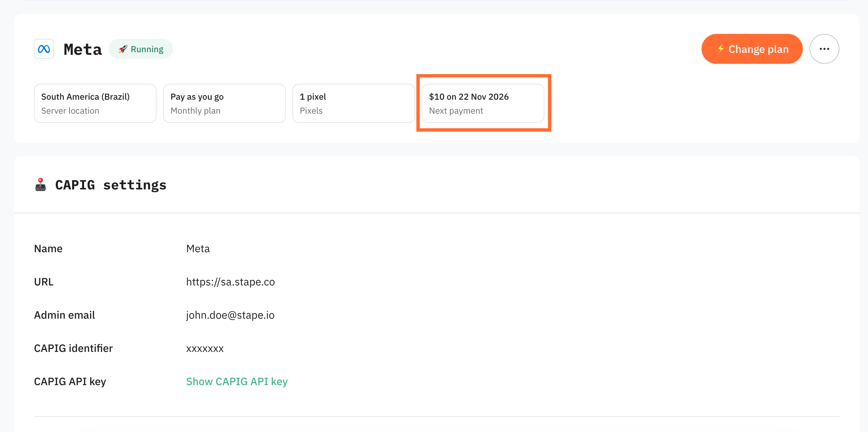Click the Meta infinity logo icon
The width and height of the screenshot is (868, 432).
pos(44,49)
